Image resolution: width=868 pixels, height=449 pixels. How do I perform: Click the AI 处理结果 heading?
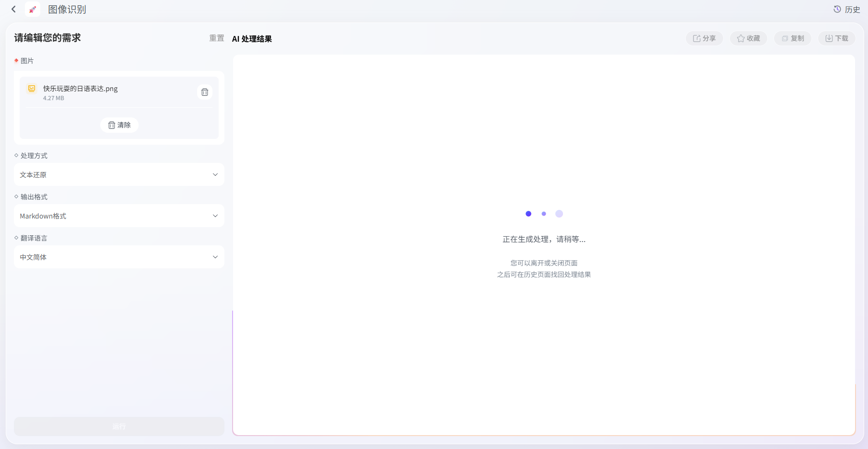(252, 39)
